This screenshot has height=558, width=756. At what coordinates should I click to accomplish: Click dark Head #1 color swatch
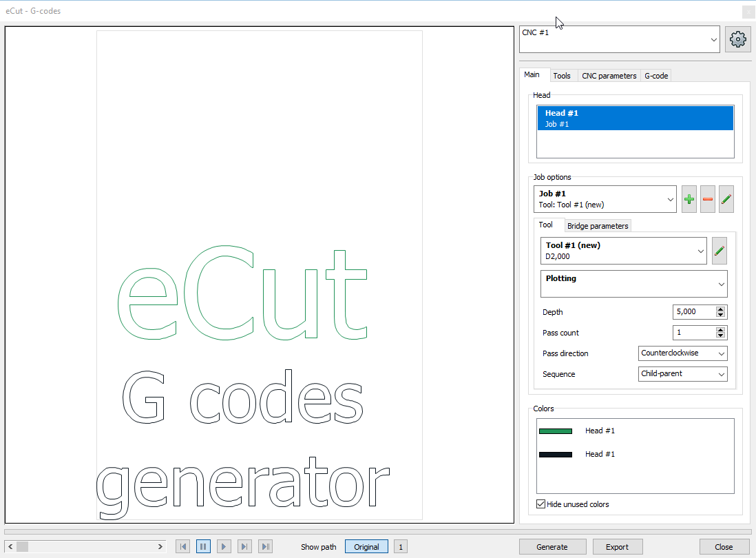pos(556,454)
